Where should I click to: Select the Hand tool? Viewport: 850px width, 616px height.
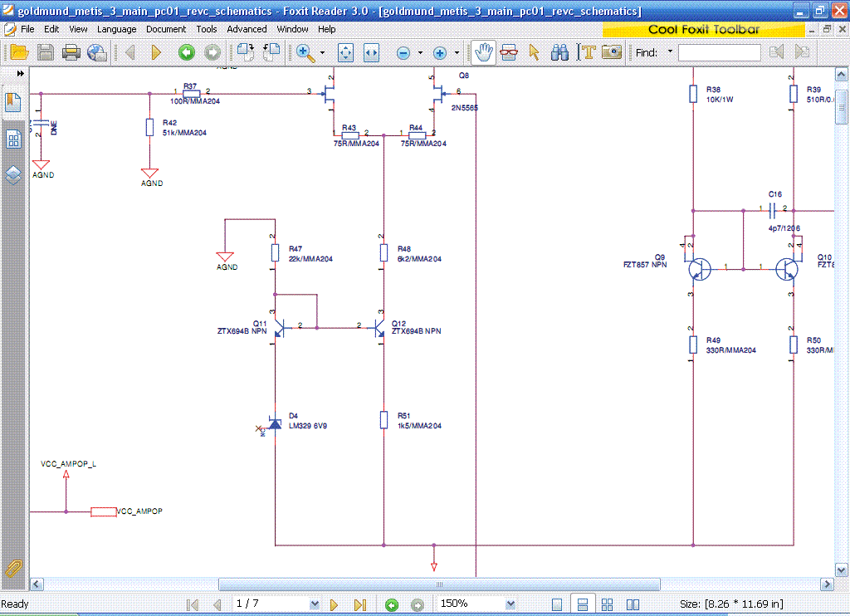tap(483, 52)
